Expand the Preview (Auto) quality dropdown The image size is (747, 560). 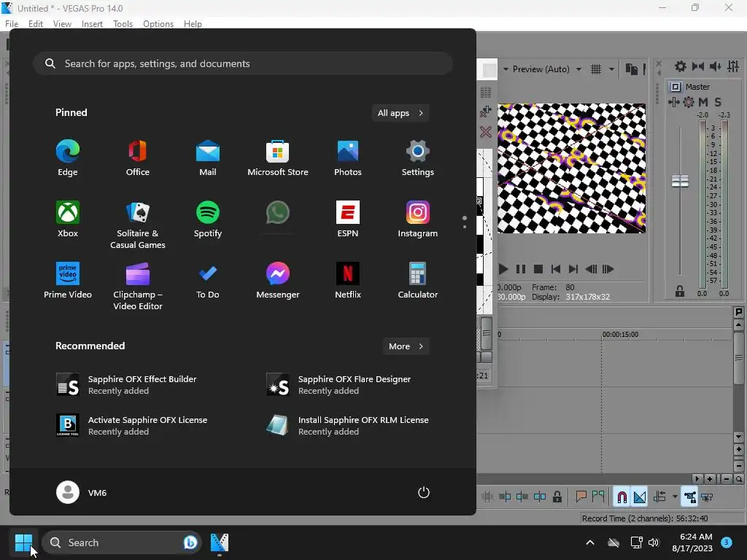(x=578, y=69)
